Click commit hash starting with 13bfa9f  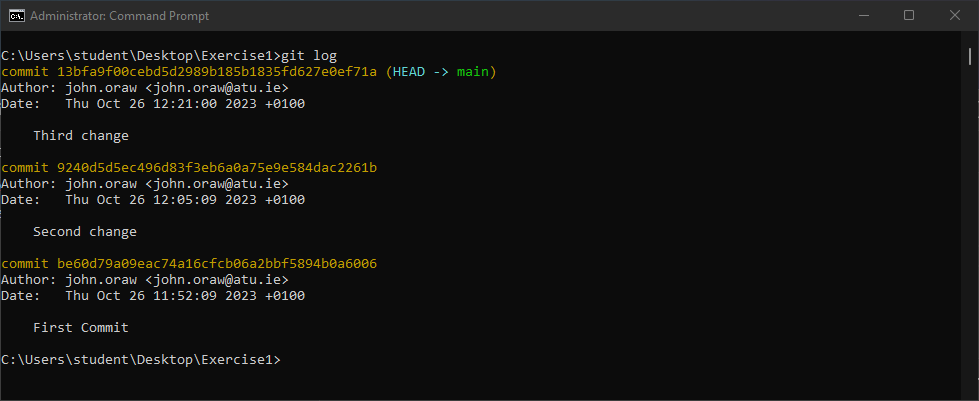(217, 72)
